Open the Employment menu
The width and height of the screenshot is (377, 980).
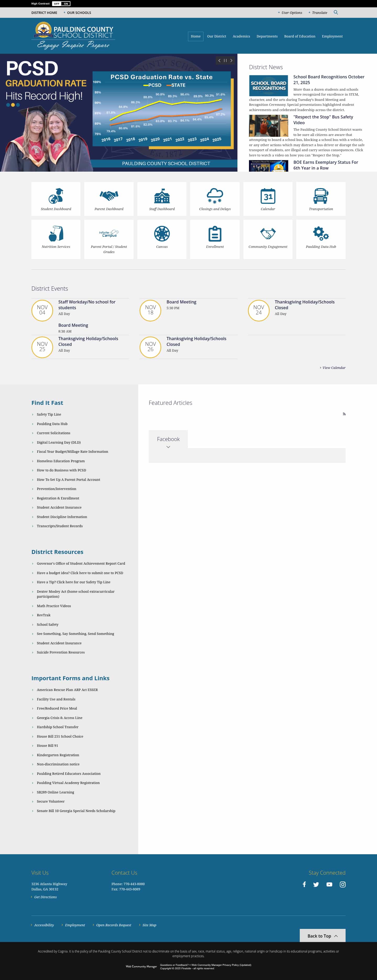coord(332,36)
